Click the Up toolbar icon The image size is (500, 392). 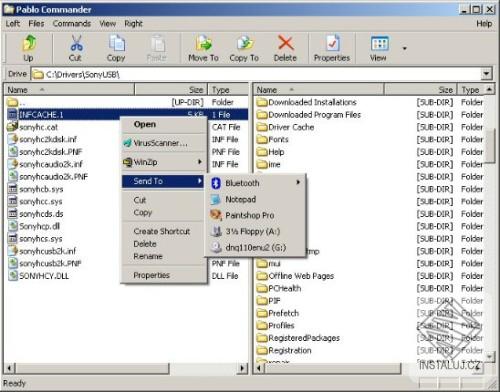click(x=29, y=43)
